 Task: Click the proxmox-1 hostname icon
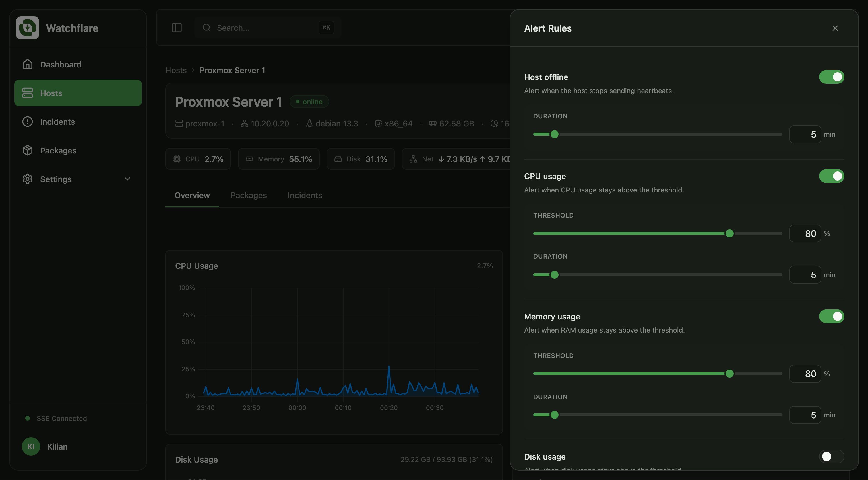point(179,124)
